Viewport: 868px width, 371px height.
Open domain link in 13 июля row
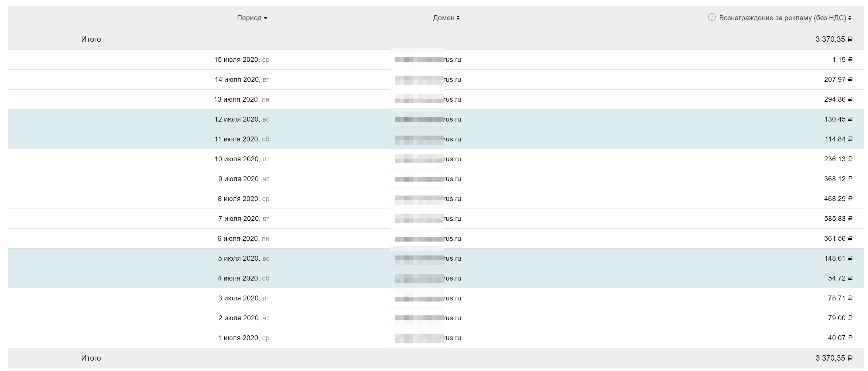428,99
